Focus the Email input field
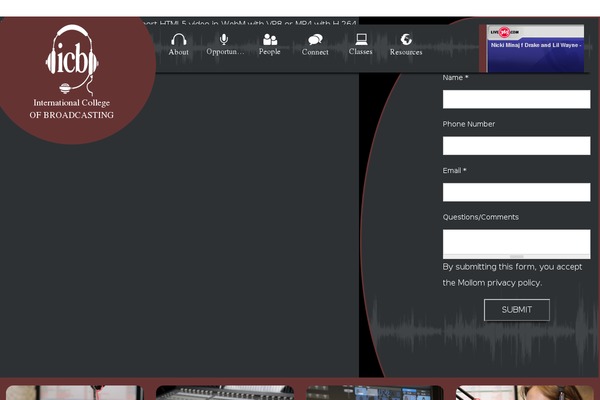The height and width of the screenshot is (400, 600). 517,192
